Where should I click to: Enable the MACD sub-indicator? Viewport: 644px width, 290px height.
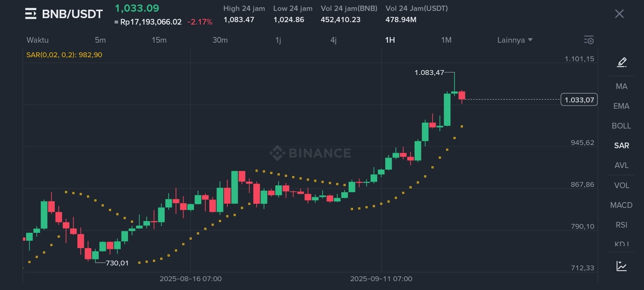pos(621,205)
